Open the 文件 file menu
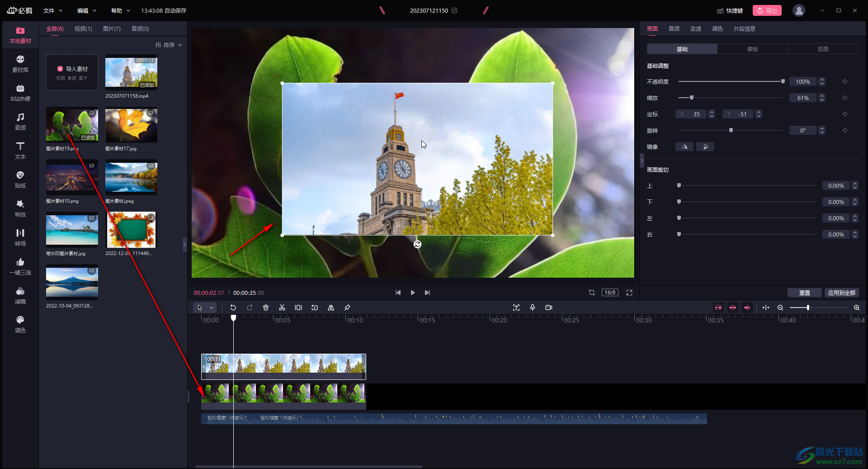 point(53,10)
